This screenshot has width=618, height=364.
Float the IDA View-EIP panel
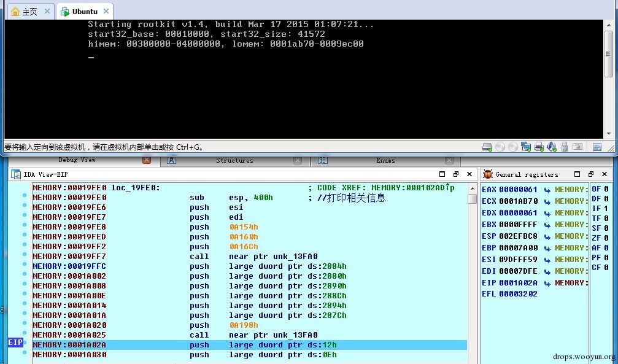coord(456,174)
